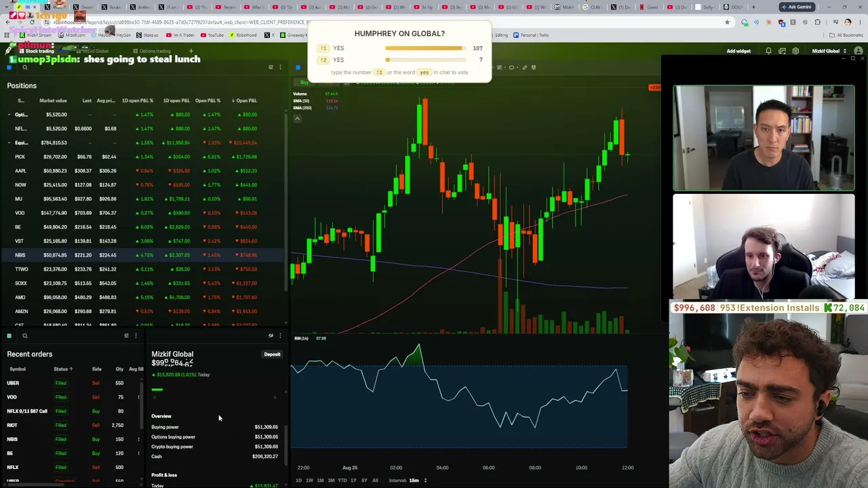Collapse the Equities positions group

click(x=9, y=143)
